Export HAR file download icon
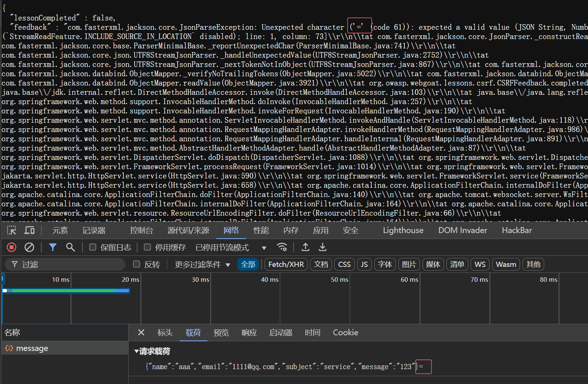Image resolution: width=588 pixels, height=384 pixels. (x=323, y=247)
